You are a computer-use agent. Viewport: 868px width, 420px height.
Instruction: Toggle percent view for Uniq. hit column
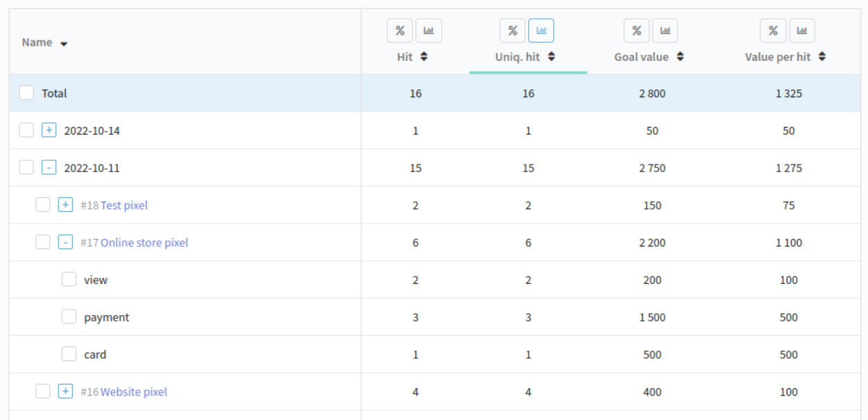coord(513,31)
